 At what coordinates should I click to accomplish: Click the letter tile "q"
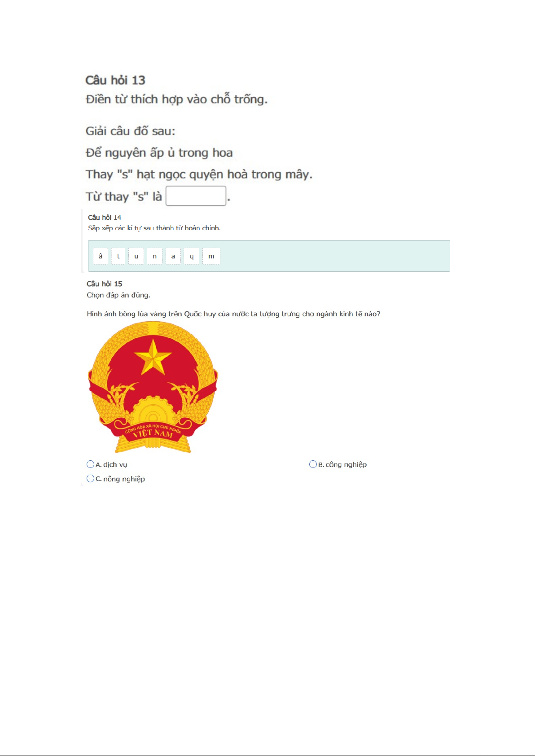pos(192,256)
